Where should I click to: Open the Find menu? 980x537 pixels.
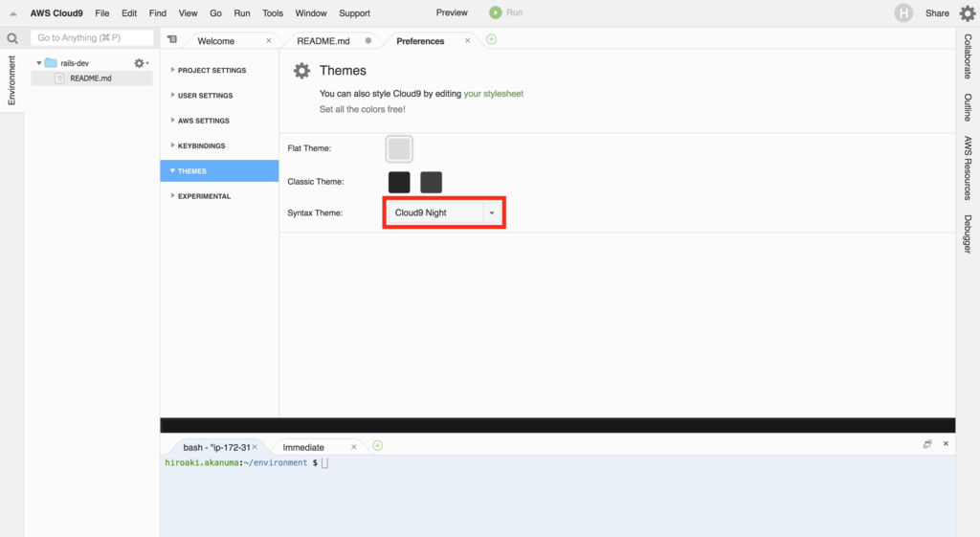click(158, 13)
